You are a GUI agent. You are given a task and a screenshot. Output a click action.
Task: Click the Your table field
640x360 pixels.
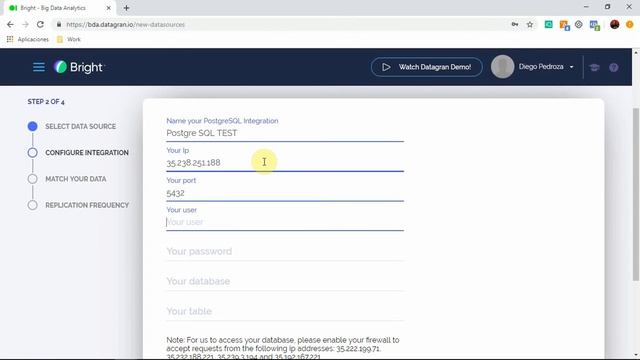[285, 311]
